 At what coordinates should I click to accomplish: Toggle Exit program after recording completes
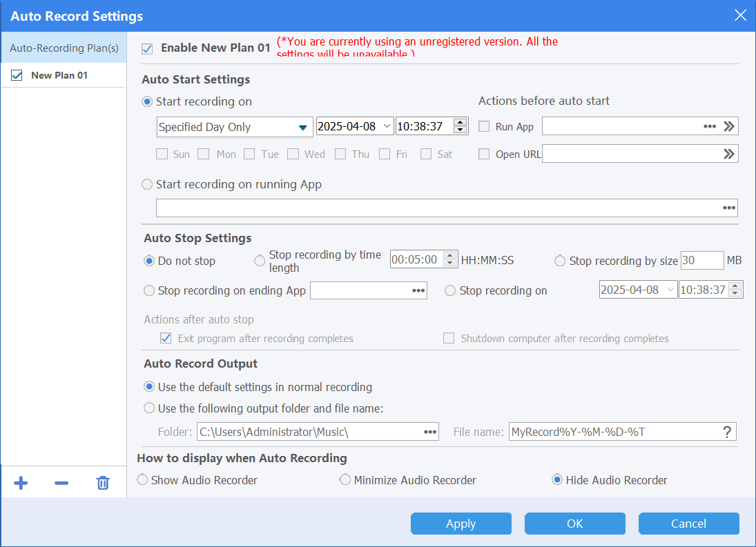point(166,338)
